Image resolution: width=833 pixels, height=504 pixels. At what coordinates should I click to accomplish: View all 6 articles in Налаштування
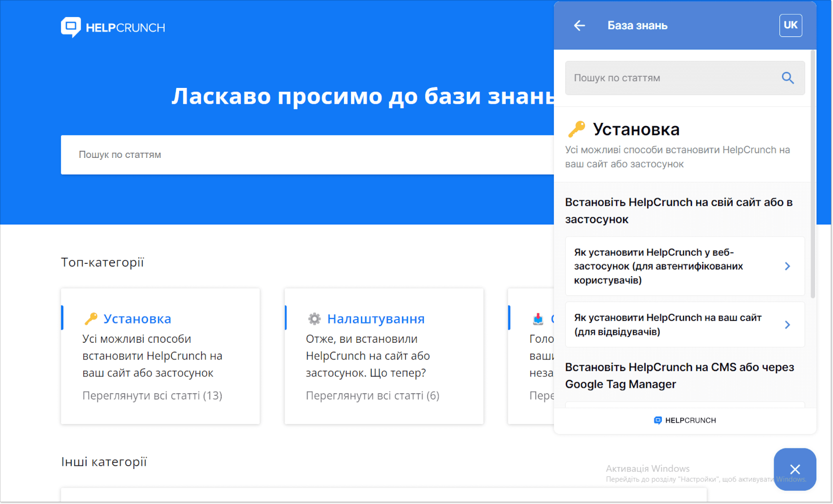pyautogui.click(x=373, y=395)
